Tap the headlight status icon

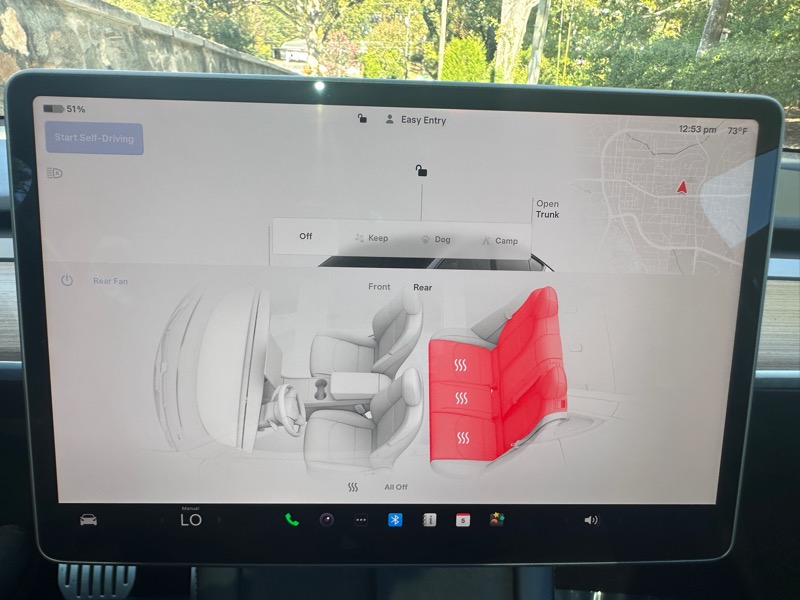54,173
